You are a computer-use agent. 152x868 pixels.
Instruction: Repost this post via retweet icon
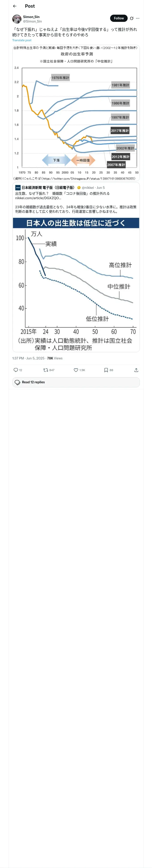coord(45,370)
